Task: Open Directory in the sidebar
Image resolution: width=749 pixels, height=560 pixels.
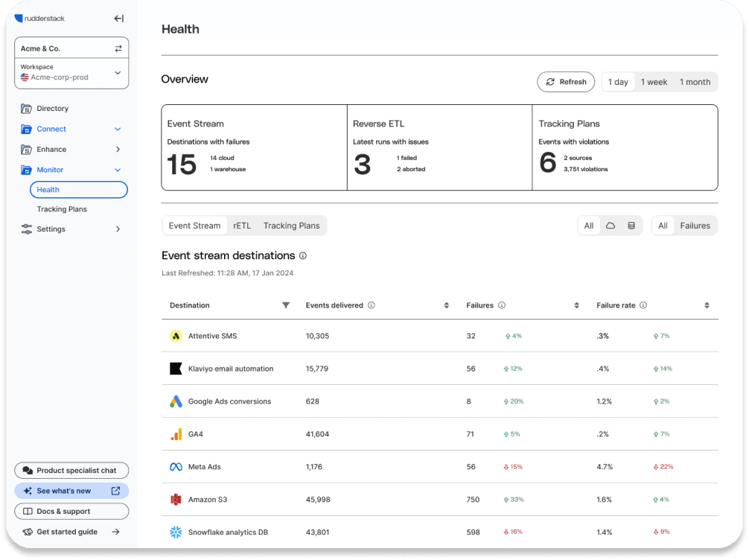Action: tap(53, 109)
